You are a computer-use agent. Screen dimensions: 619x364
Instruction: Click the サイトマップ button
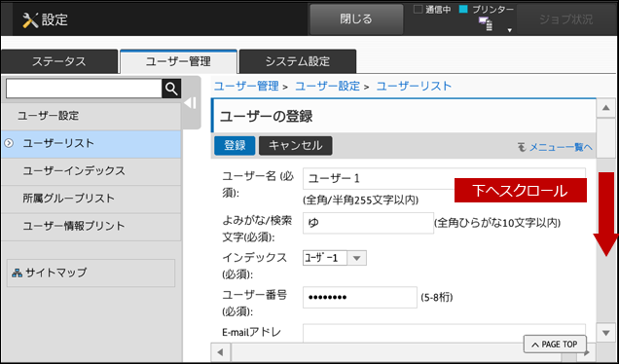click(91, 273)
